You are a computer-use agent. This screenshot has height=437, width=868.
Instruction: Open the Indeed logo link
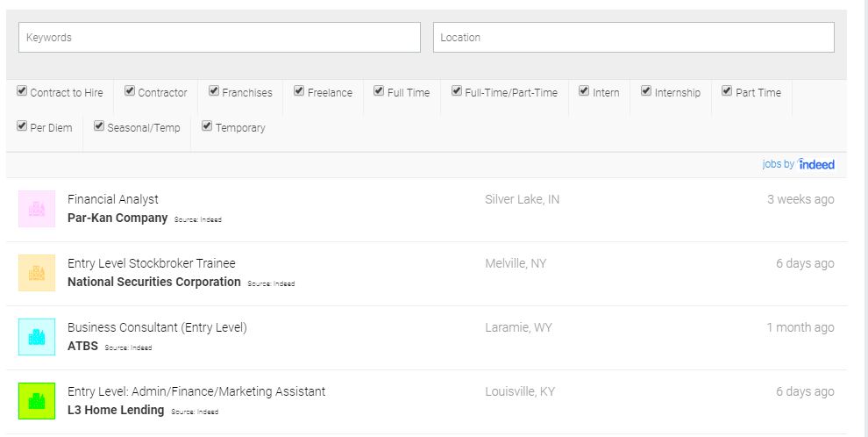click(816, 164)
